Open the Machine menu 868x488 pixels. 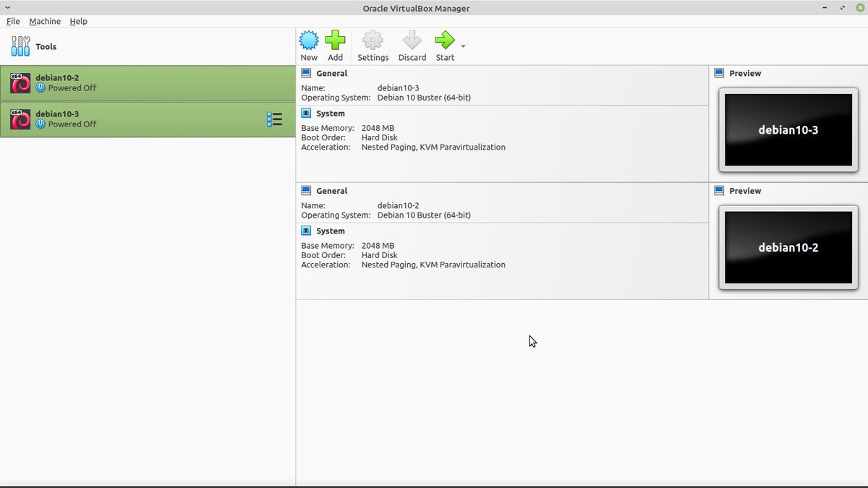click(x=45, y=21)
